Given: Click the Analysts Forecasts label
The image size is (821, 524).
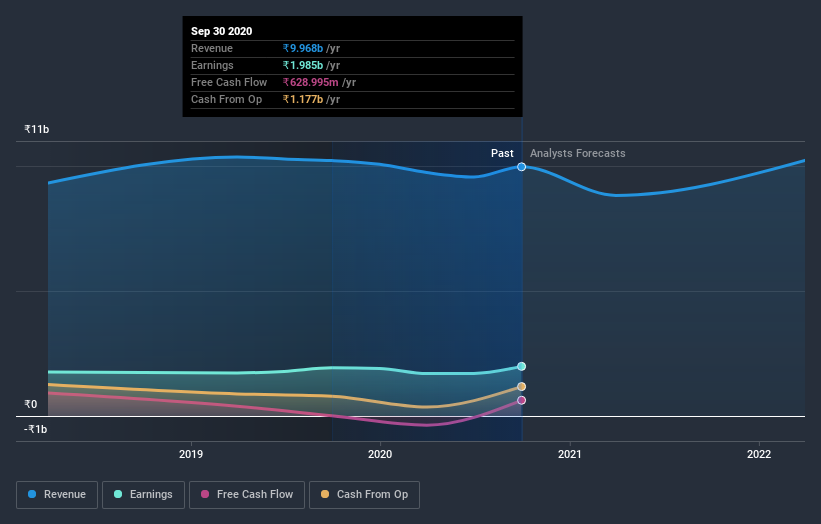Looking at the screenshot, I should [x=578, y=153].
